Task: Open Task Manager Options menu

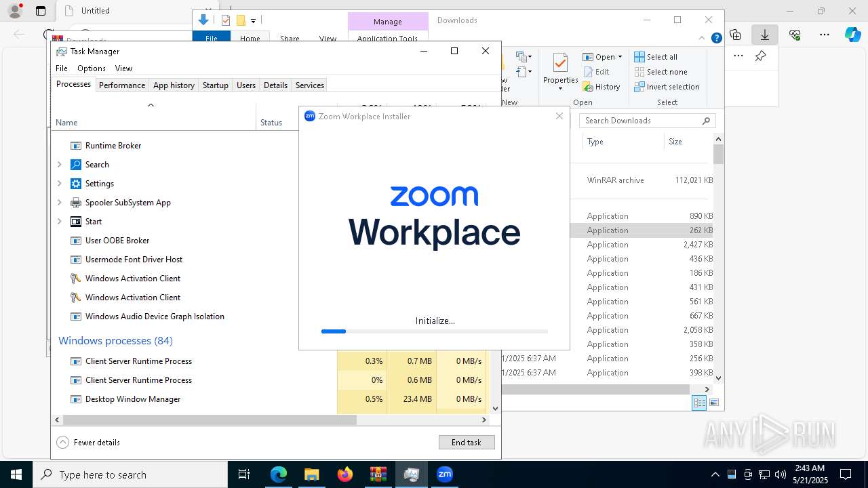Action: 92,68
